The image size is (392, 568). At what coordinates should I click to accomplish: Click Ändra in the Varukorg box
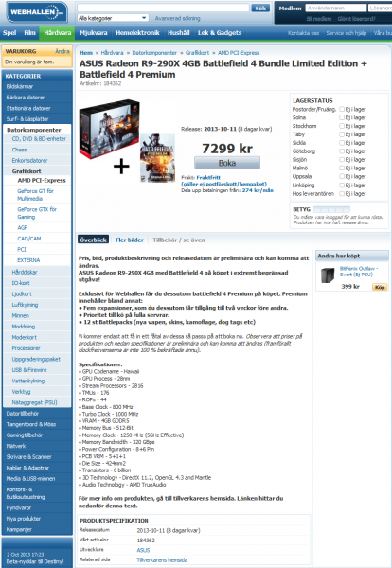tap(62, 51)
